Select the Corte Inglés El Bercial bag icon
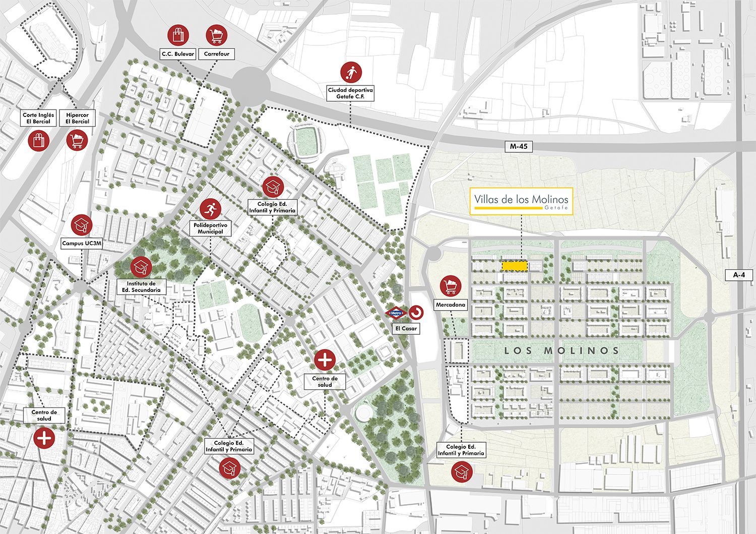 click(x=38, y=140)
